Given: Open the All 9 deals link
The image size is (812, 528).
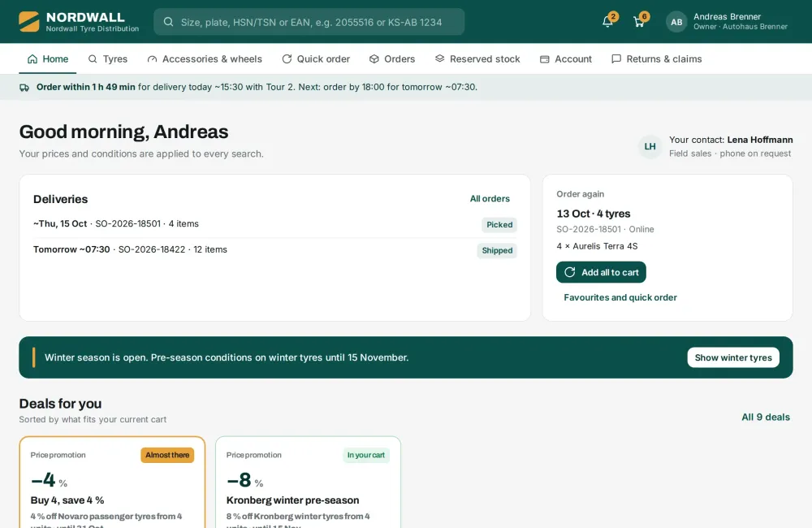Looking at the screenshot, I should click(766, 417).
